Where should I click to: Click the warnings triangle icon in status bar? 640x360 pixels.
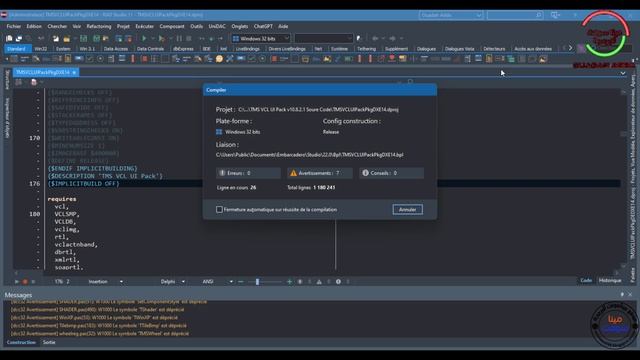319,282
